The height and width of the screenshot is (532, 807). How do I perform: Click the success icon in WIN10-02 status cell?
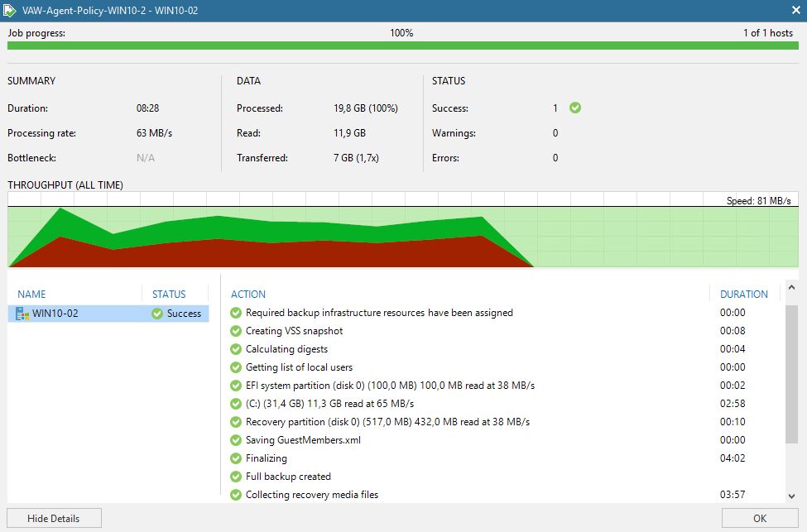(157, 314)
